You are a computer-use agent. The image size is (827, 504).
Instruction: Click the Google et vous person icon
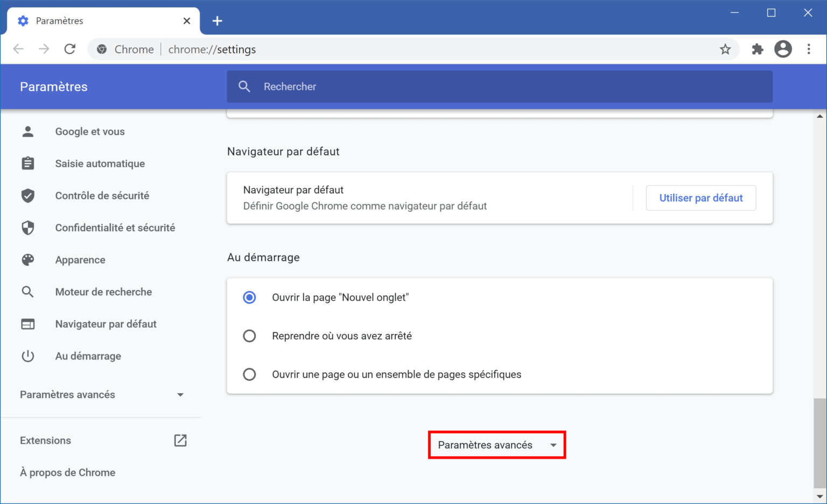point(27,131)
